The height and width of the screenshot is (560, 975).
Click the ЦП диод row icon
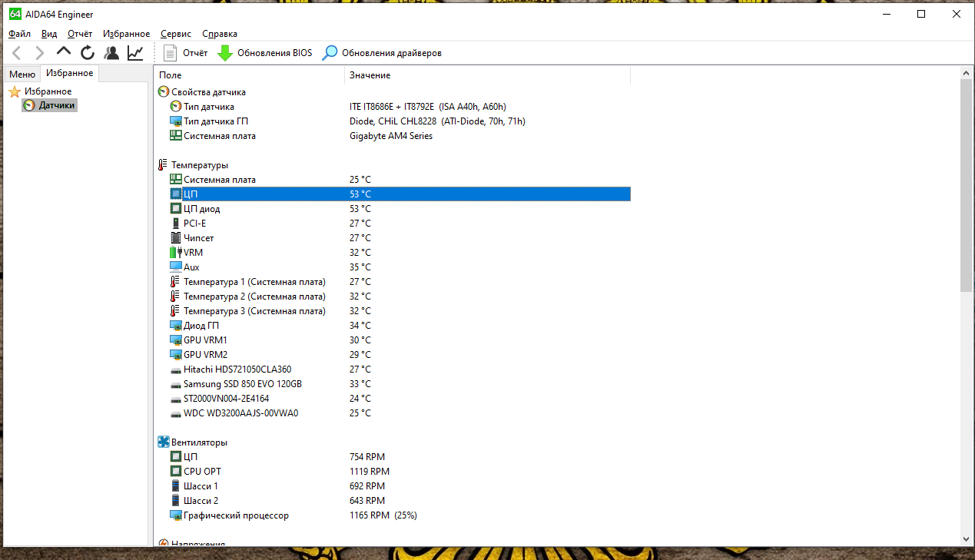tap(176, 209)
